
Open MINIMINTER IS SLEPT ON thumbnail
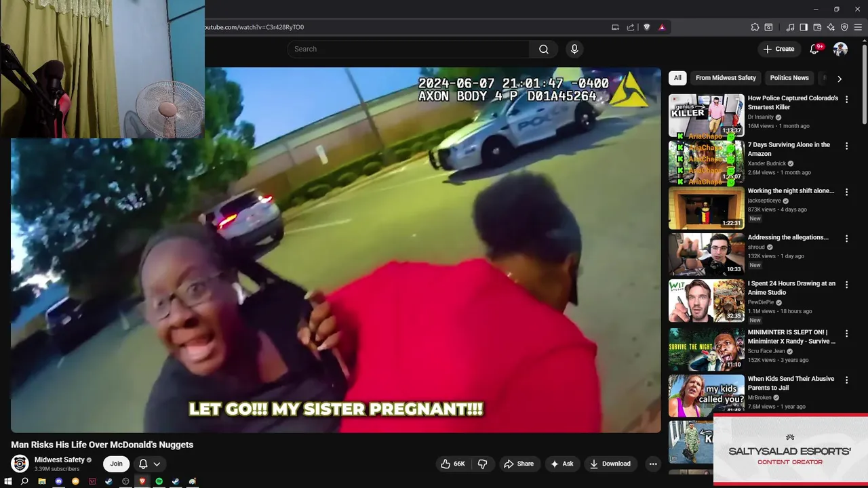707,348
